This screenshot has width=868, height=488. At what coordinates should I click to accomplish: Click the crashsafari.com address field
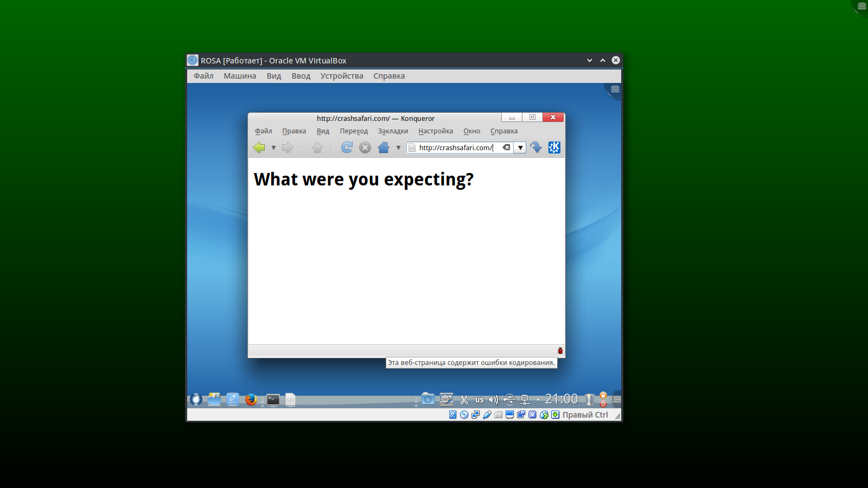(460, 147)
